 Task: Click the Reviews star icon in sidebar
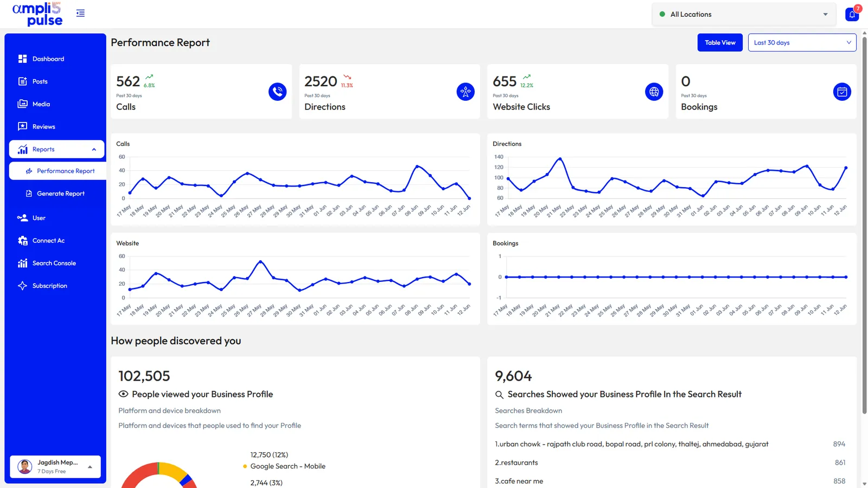click(x=22, y=126)
